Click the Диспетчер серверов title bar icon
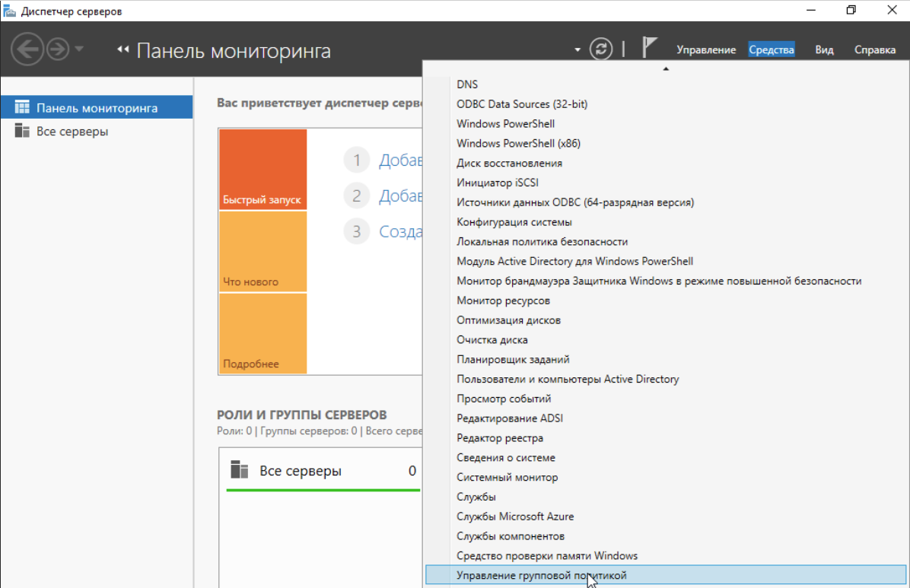 (x=9, y=11)
